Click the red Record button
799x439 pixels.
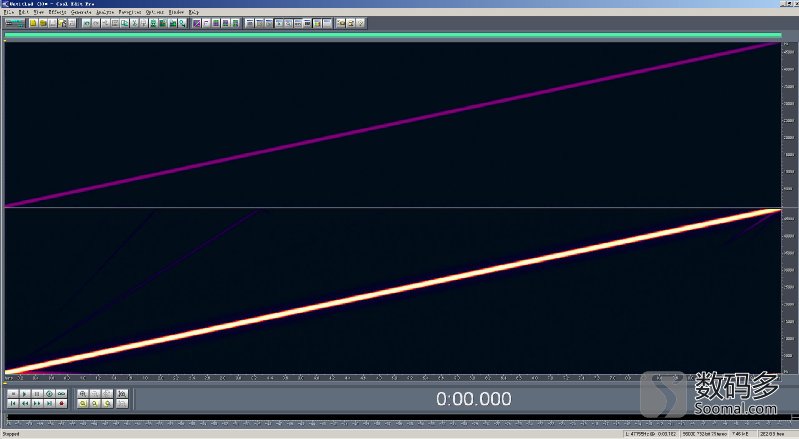[61, 403]
